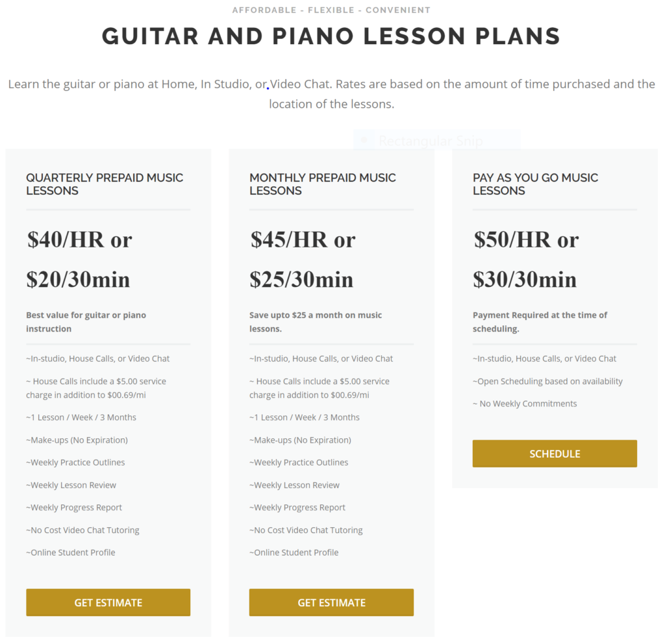Click Quarterly plan 'Weekly Progress Report' line
665x644 pixels.
click(74, 508)
